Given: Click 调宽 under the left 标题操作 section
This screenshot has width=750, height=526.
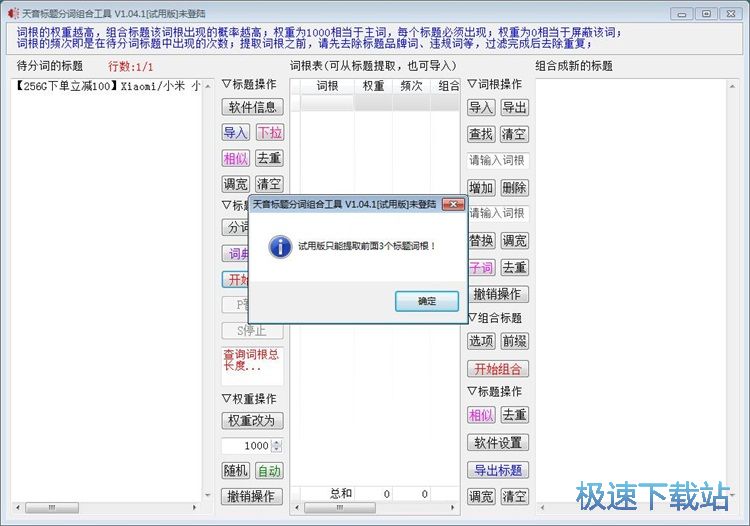Looking at the screenshot, I should [x=235, y=184].
